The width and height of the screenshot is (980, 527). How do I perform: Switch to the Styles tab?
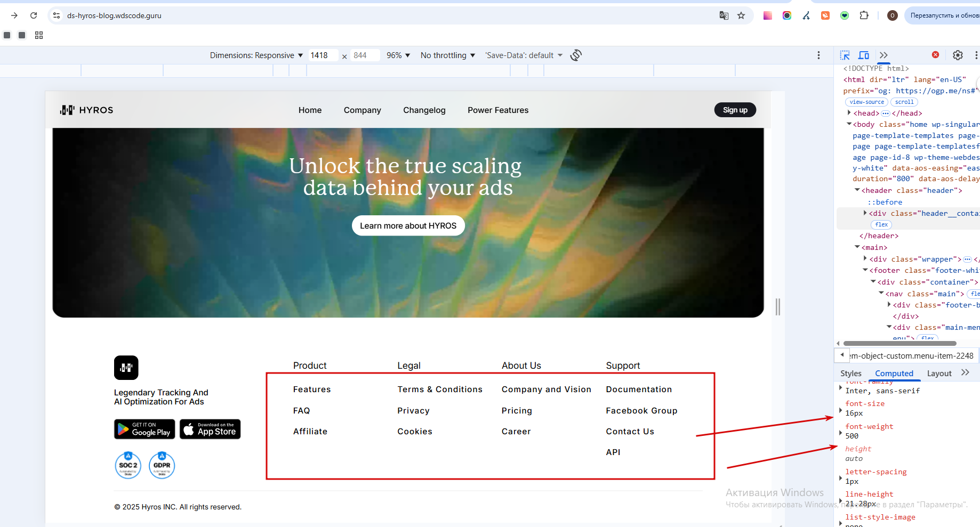[x=851, y=374]
